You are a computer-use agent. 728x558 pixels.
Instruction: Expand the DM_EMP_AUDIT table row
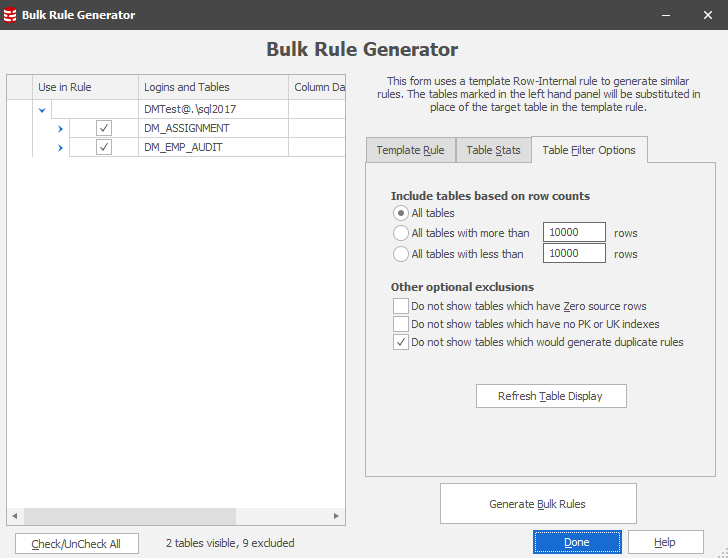[x=60, y=147]
